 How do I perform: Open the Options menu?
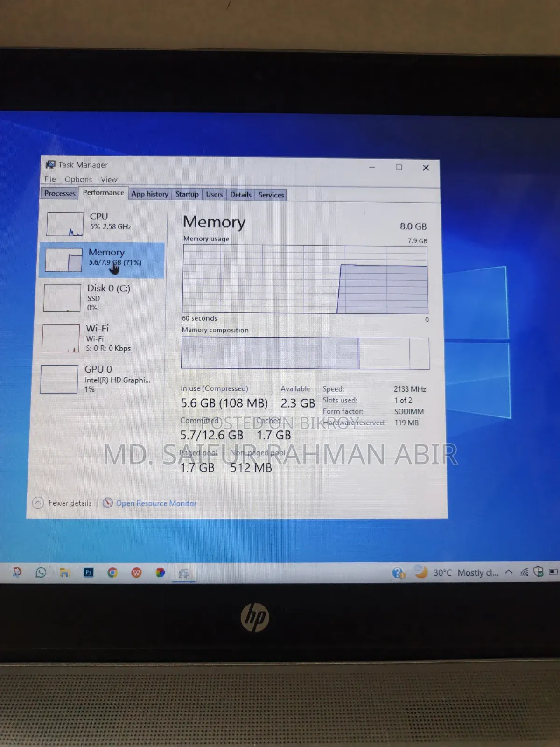click(78, 179)
